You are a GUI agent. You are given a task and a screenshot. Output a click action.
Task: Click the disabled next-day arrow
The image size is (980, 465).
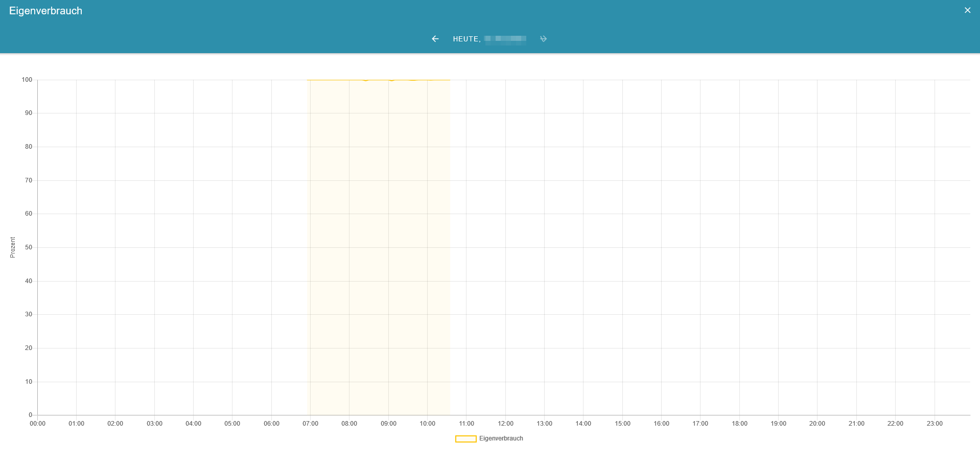pos(543,39)
